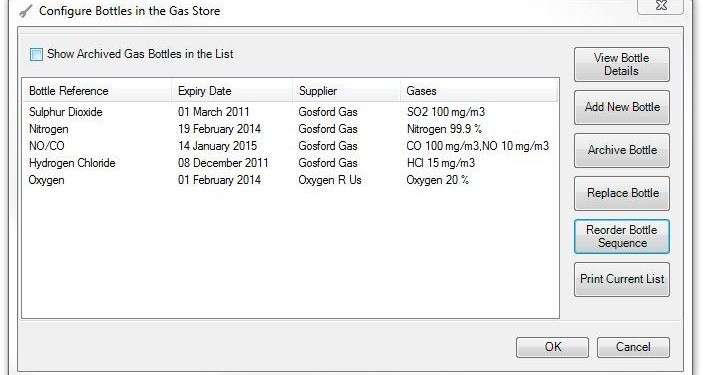The width and height of the screenshot is (703, 375).
Task: Select the Oxygen bottle reference
Action: click(47, 180)
